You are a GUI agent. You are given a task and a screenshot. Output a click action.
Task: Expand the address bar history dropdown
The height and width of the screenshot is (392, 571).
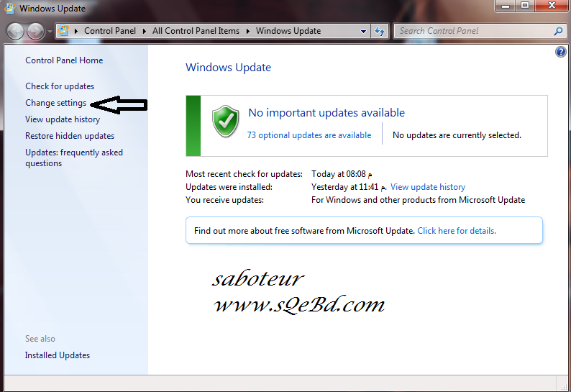coord(364,31)
